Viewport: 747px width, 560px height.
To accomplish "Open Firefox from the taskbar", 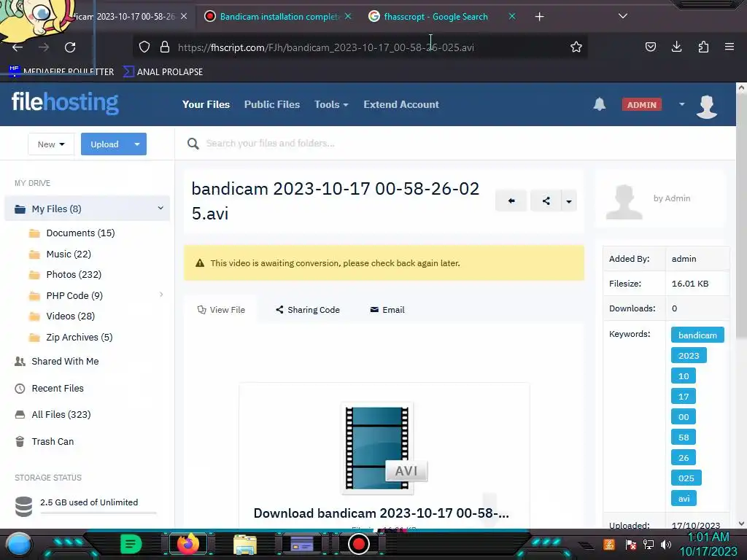I will pos(187,544).
